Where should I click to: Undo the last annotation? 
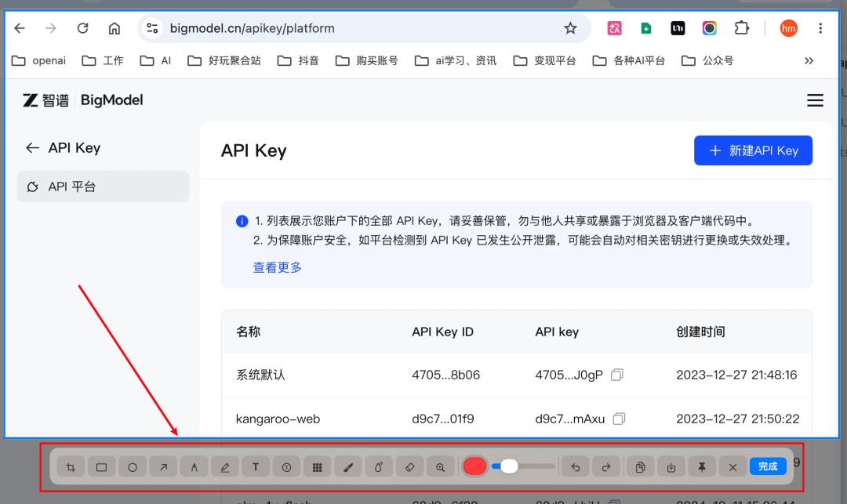(x=576, y=467)
